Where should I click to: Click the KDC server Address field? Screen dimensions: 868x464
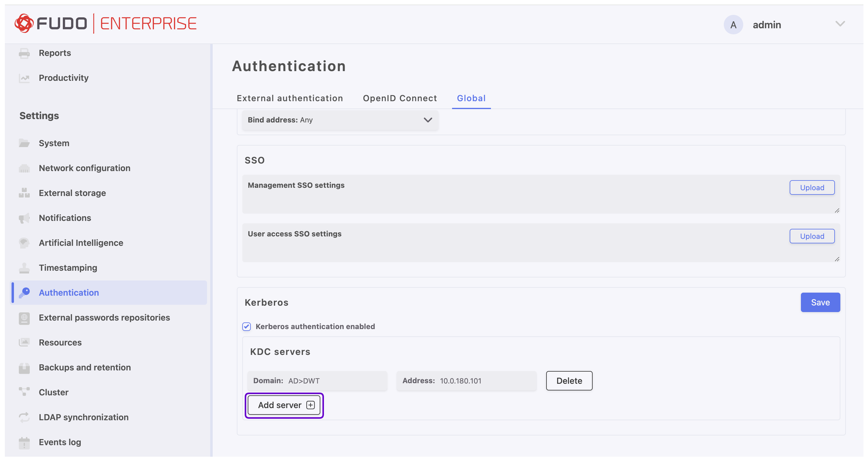coord(466,381)
